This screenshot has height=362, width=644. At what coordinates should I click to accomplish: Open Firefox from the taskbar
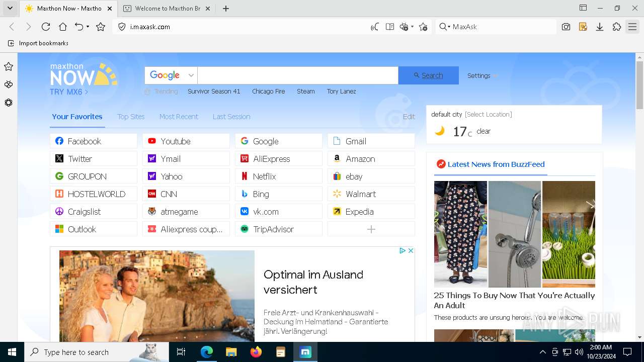256,352
